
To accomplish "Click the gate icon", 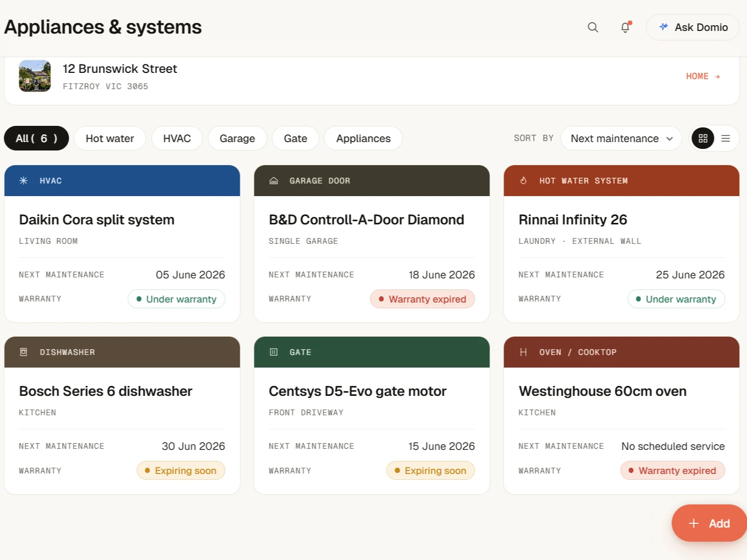I will [x=273, y=352].
